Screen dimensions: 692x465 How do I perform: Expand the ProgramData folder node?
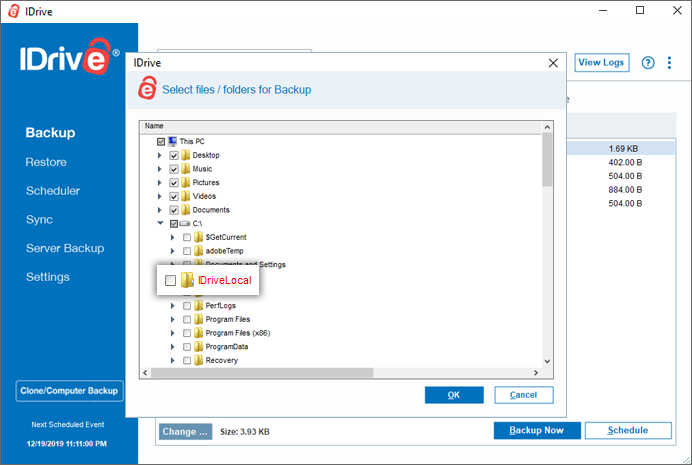tap(173, 347)
